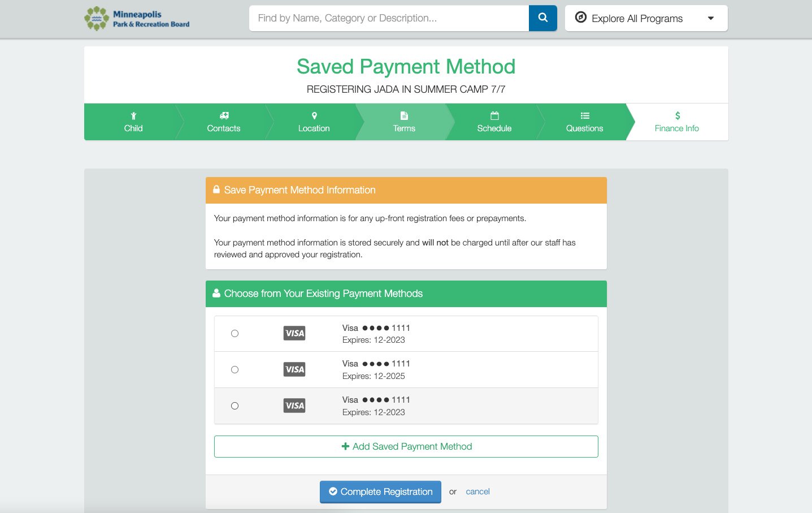The height and width of the screenshot is (513, 812).
Task: Select the Visa card expiring 12-2025
Action: coord(235,370)
